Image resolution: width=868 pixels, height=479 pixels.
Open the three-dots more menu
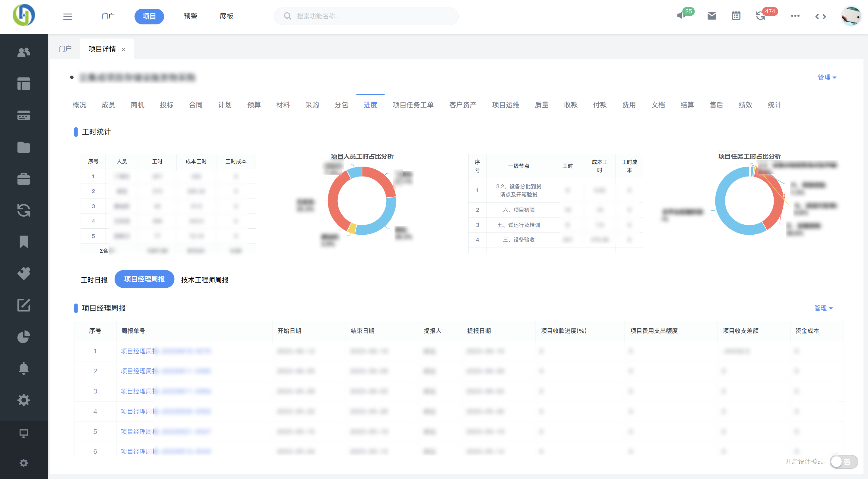[795, 16]
